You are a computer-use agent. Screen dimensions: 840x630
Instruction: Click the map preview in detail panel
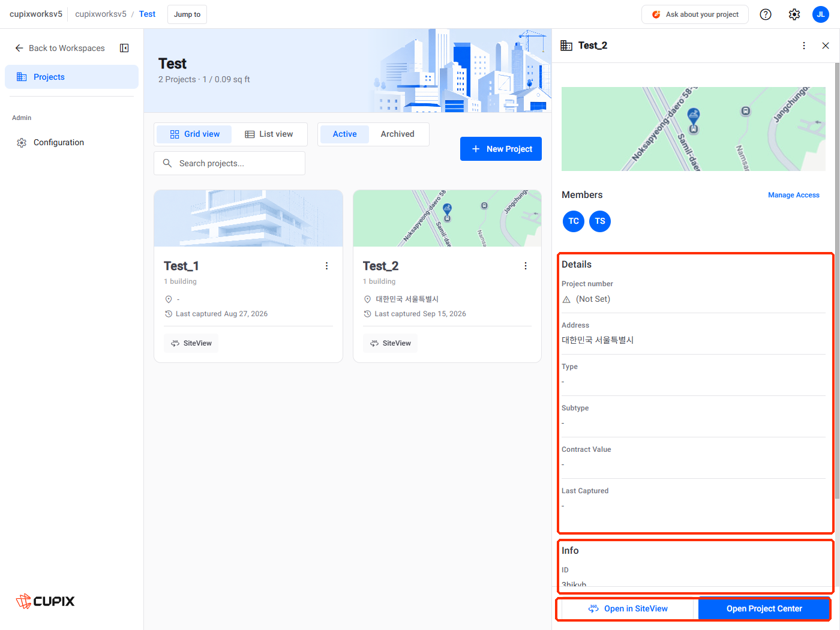[x=694, y=129]
